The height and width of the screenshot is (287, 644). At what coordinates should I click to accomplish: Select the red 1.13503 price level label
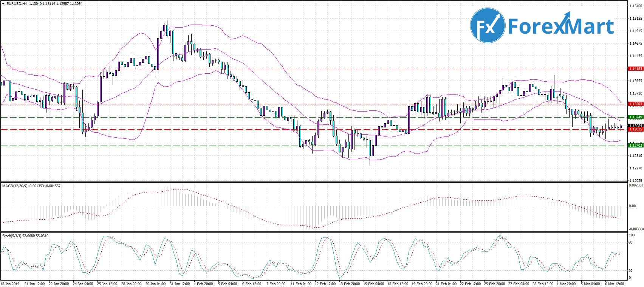(x=635, y=104)
